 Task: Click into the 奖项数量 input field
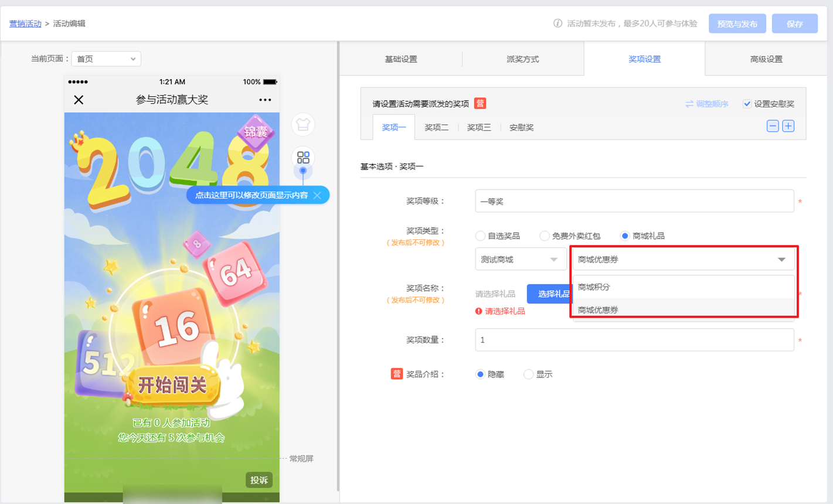point(634,340)
